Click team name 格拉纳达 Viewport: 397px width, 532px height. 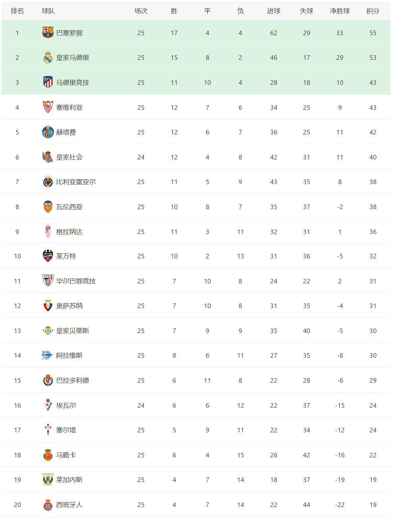coord(69,232)
